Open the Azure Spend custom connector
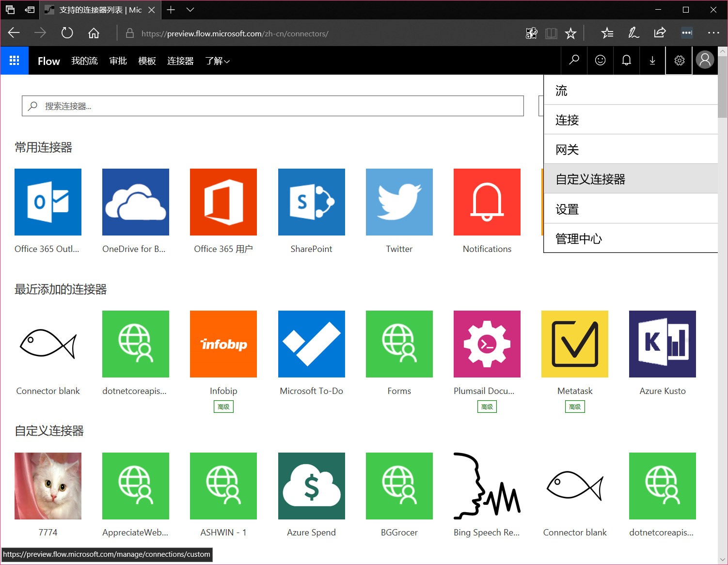This screenshot has height=565, width=728. pos(311,486)
